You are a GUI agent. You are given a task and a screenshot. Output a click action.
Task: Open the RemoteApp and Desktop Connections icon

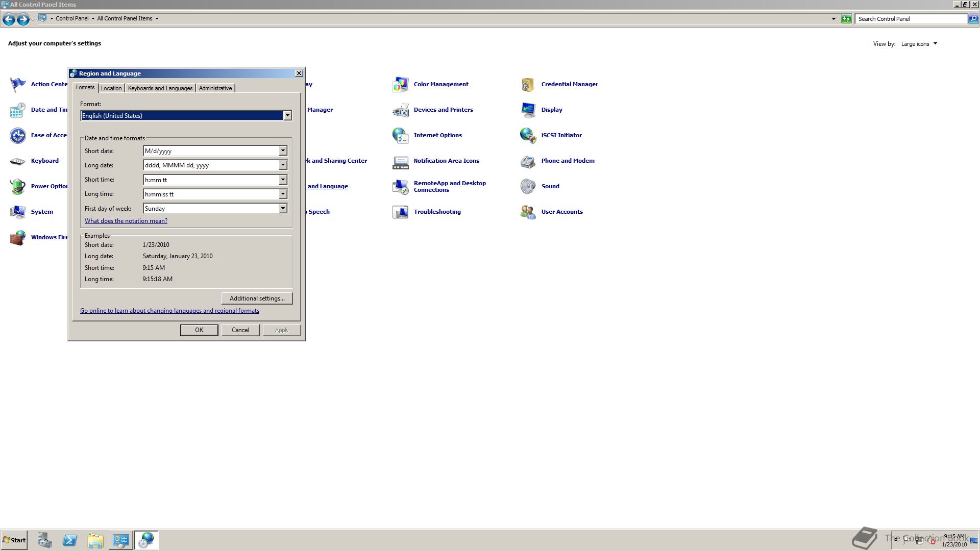pyautogui.click(x=401, y=186)
